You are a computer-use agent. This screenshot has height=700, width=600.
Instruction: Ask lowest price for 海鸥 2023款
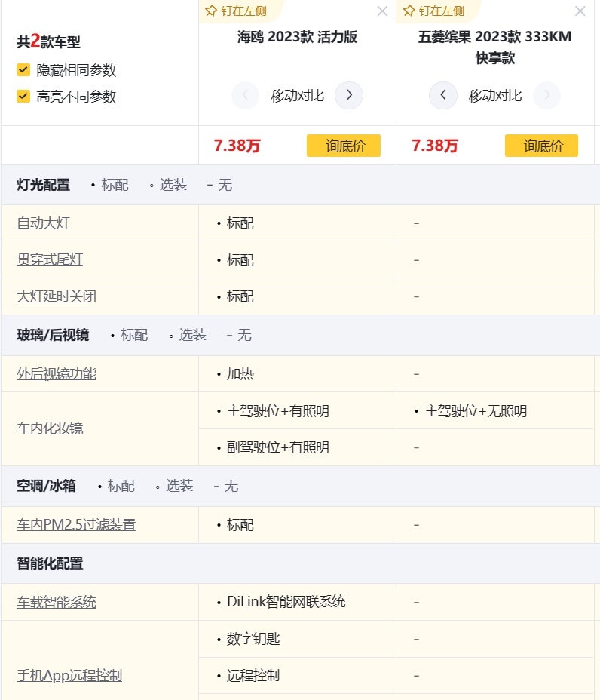tap(344, 146)
